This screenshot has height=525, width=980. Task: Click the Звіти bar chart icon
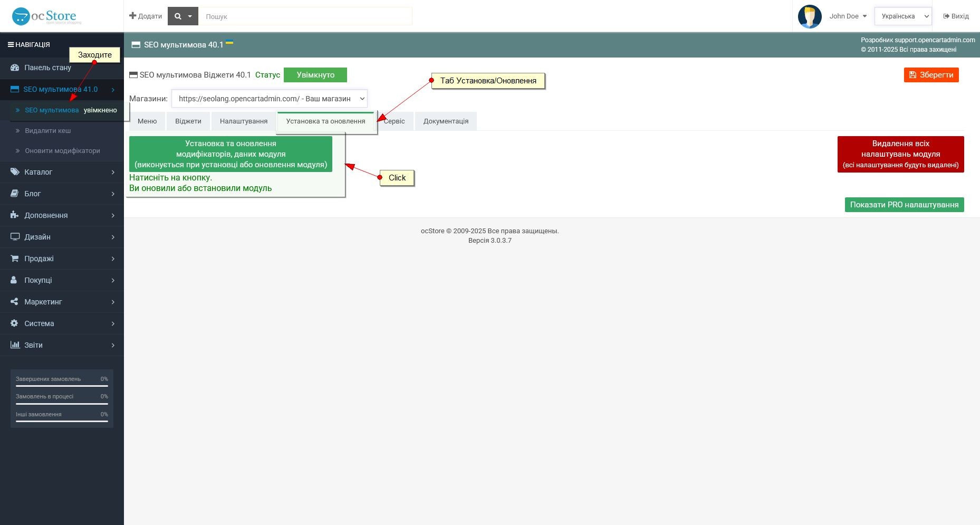(15, 345)
